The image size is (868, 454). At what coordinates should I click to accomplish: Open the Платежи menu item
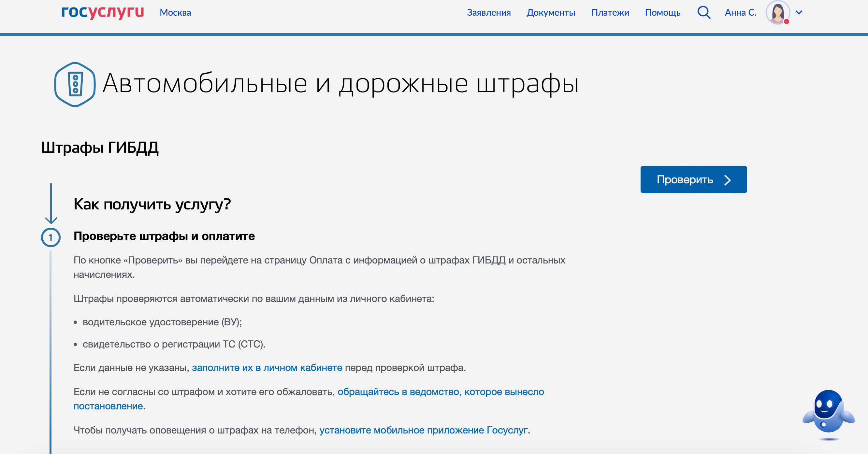click(x=610, y=12)
